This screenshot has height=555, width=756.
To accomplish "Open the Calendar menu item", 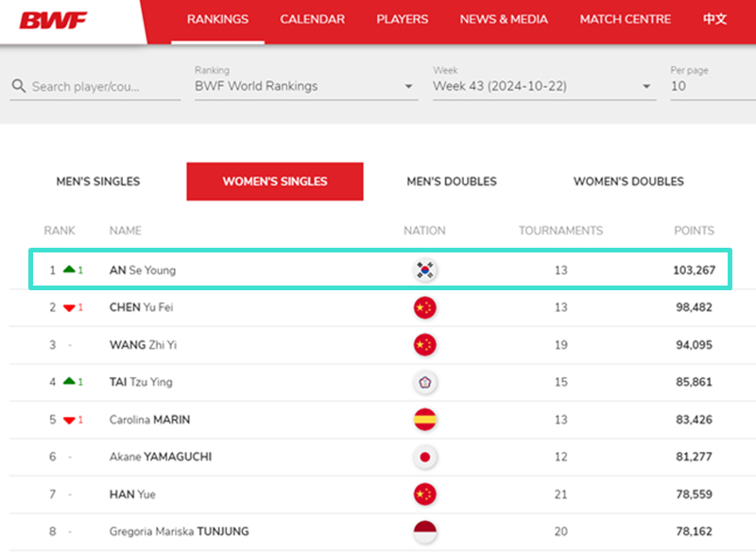I will [312, 19].
